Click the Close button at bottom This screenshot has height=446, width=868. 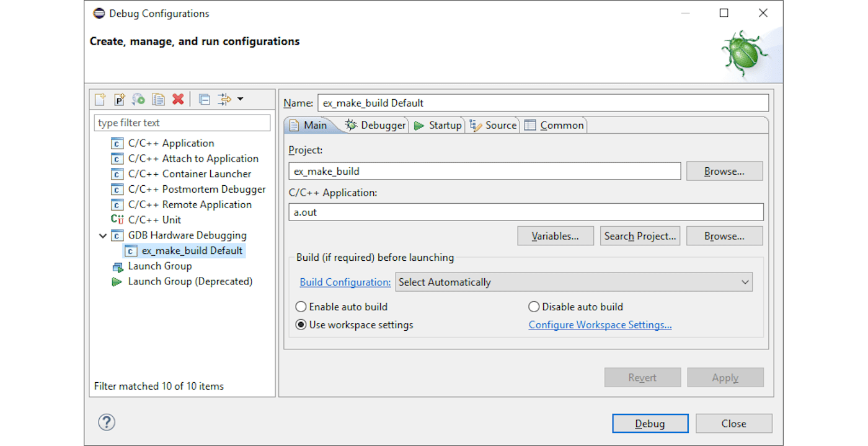tap(734, 424)
